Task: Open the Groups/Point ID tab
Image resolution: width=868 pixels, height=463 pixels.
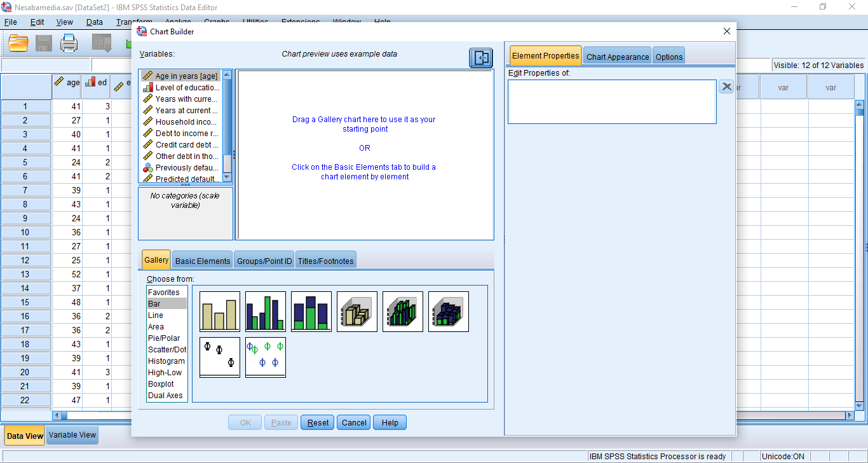Action: pyautogui.click(x=264, y=261)
